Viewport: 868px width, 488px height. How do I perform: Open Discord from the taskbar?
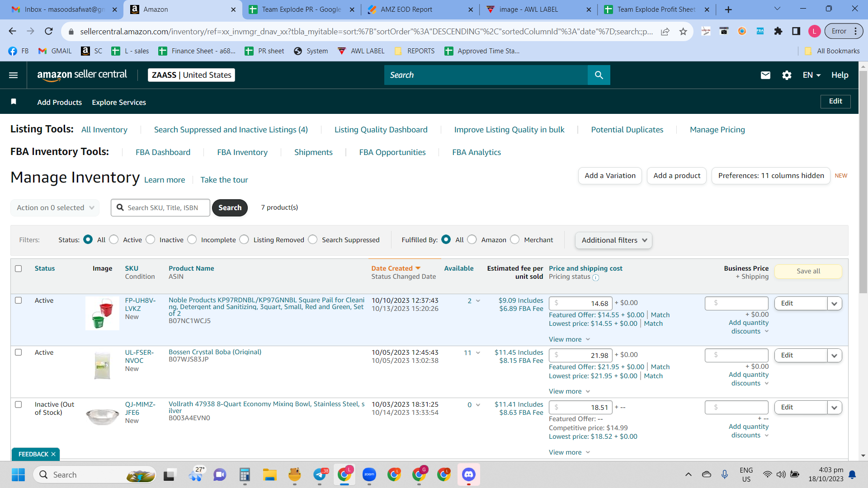point(469,474)
